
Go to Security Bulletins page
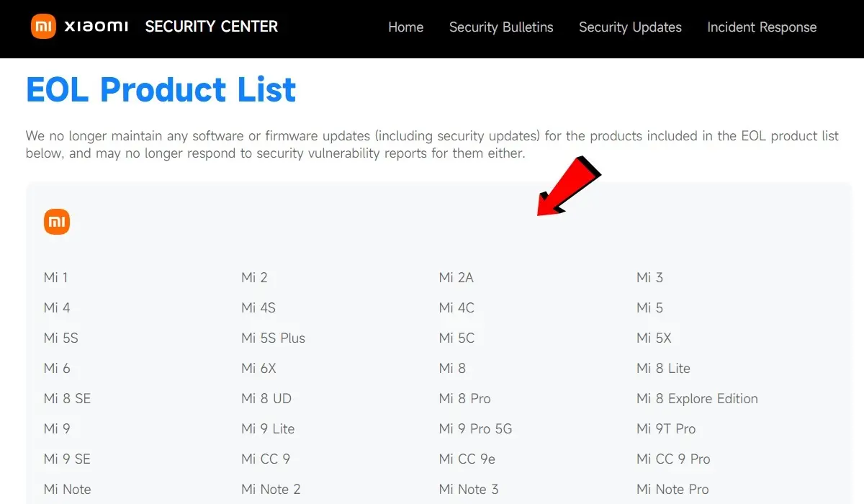tap(501, 27)
